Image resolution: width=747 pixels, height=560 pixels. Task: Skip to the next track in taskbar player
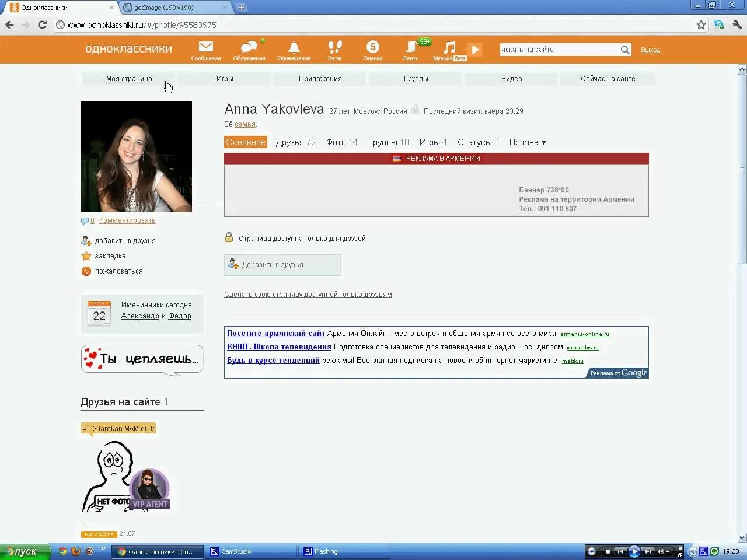[648, 551]
